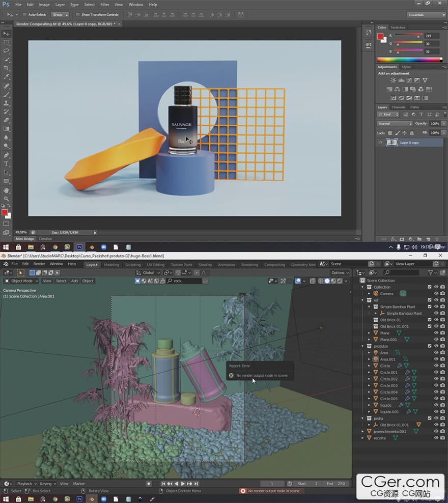
Task: Click the End frame 250 field
Action: click(335, 484)
